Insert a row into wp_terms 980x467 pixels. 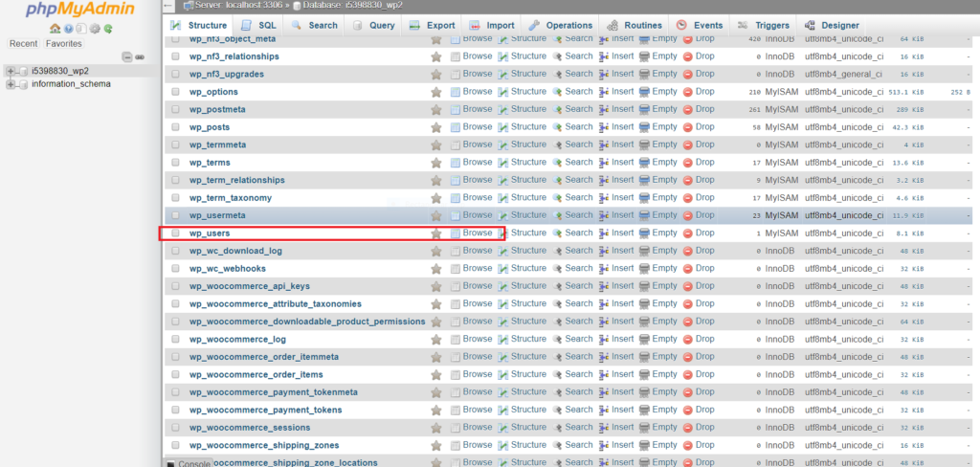[616, 162]
